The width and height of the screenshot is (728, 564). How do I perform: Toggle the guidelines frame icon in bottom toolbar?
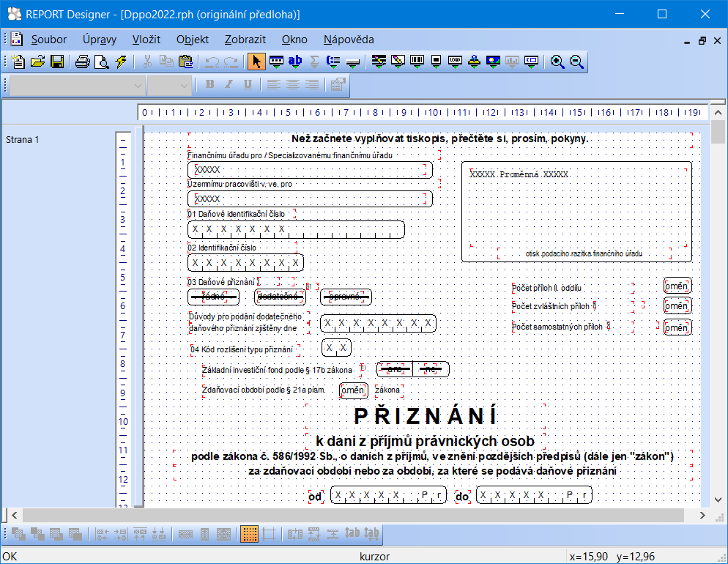(269, 534)
